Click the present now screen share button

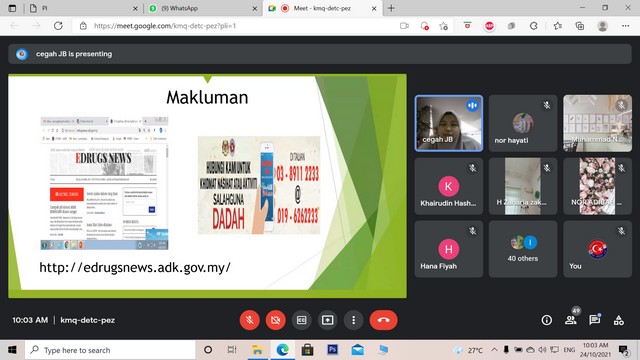click(x=327, y=320)
